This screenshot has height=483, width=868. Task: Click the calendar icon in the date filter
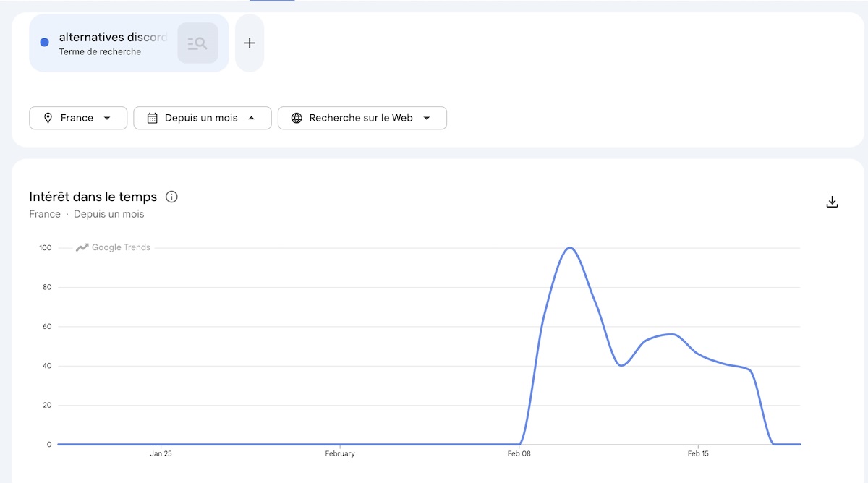pyautogui.click(x=153, y=118)
